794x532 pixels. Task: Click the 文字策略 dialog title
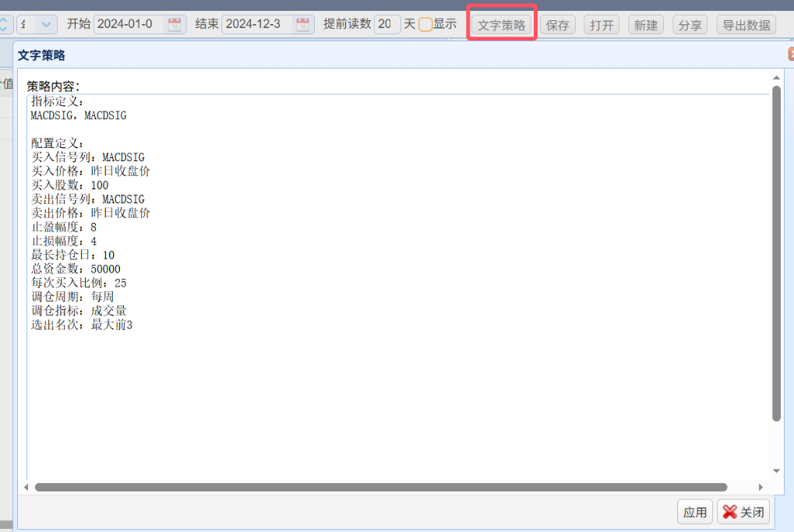pos(41,55)
